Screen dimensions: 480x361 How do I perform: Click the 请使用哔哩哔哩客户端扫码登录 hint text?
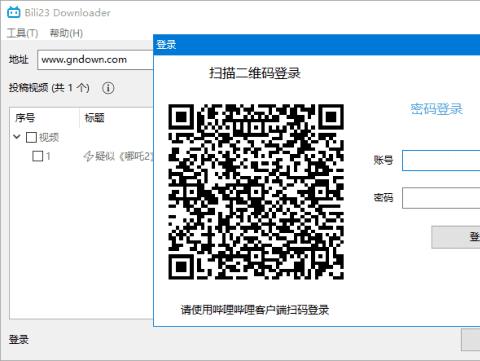click(255, 310)
